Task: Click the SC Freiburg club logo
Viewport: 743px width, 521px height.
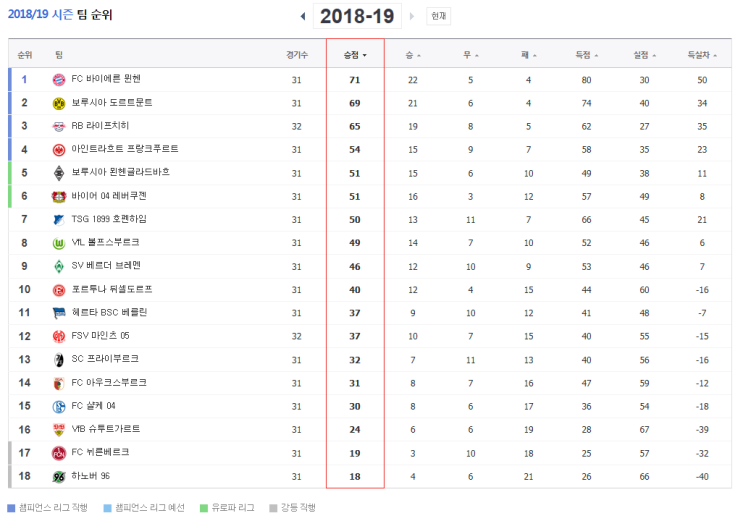Action: point(59,360)
